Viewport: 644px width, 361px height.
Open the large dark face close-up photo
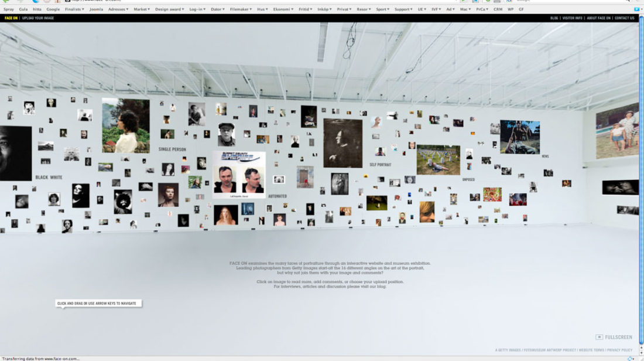pyautogui.click(x=16, y=154)
